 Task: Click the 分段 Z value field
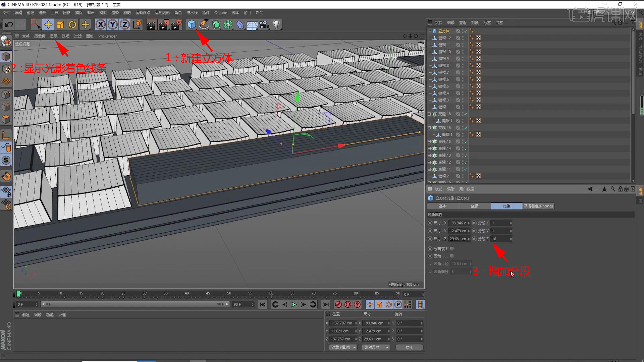[500, 239]
